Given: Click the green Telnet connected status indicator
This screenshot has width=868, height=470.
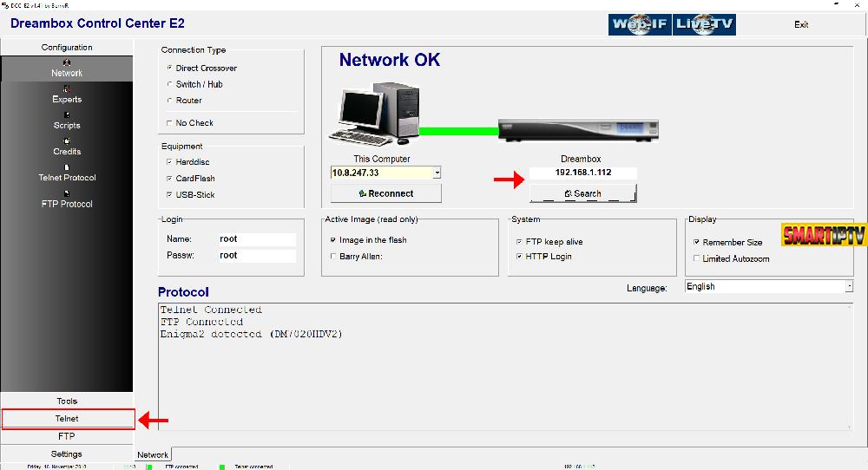Looking at the screenshot, I should point(222,467).
